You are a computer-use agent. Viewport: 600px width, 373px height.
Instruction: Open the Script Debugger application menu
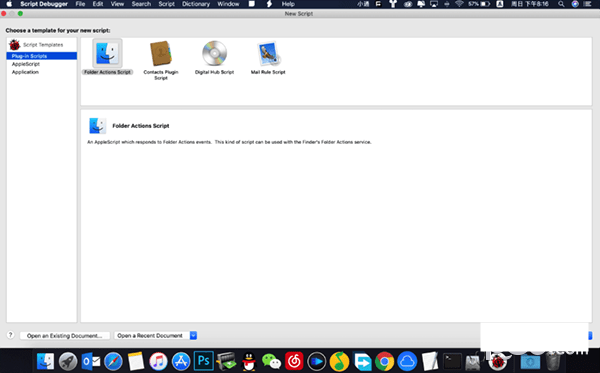(44, 4)
